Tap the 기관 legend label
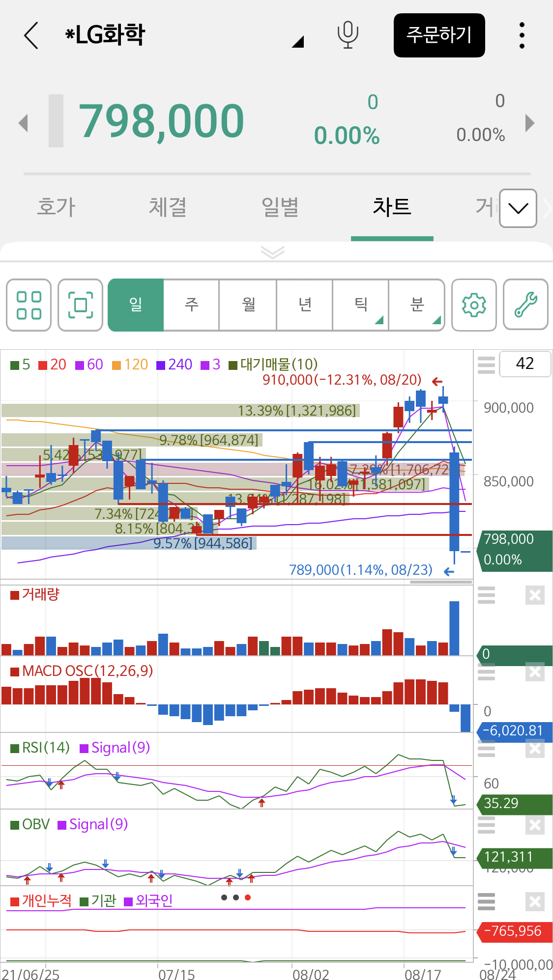Viewport: 553px width, 980px height. point(98,901)
